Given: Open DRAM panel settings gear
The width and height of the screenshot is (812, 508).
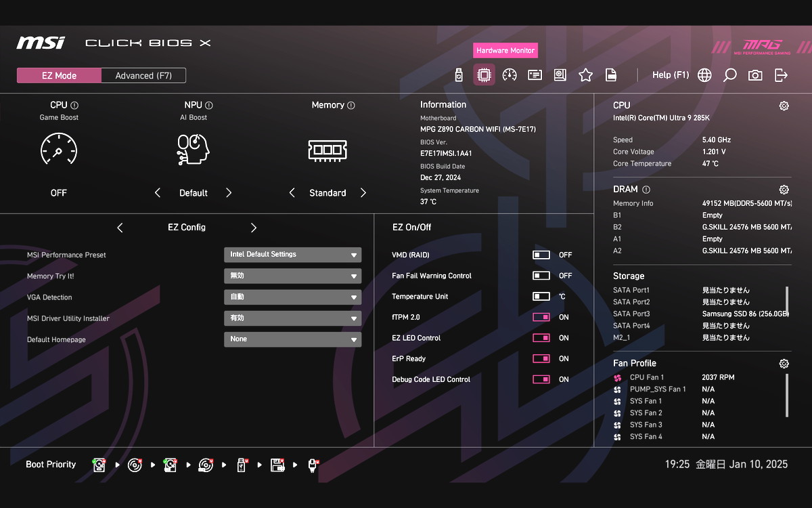Looking at the screenshot, I should pyautogui.click(x=784, y=190).
